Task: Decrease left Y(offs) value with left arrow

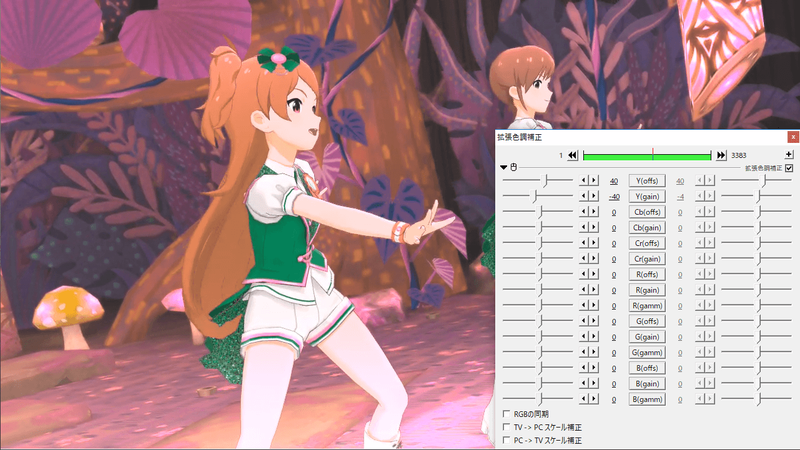Action: pyautogui.click(x=584, y=180)
